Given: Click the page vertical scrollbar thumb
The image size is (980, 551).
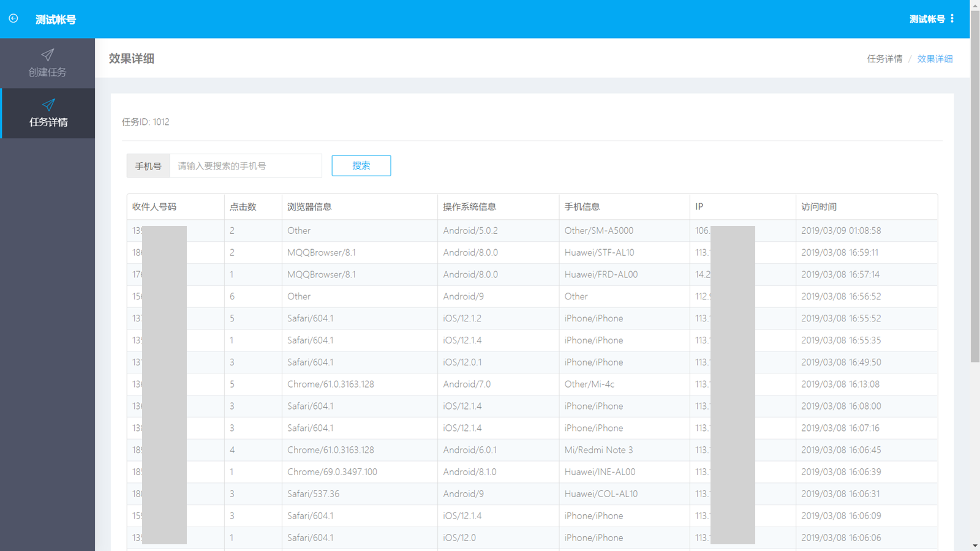Looking at the screenshot, I should pyautogui.click(x=974, y=184).
